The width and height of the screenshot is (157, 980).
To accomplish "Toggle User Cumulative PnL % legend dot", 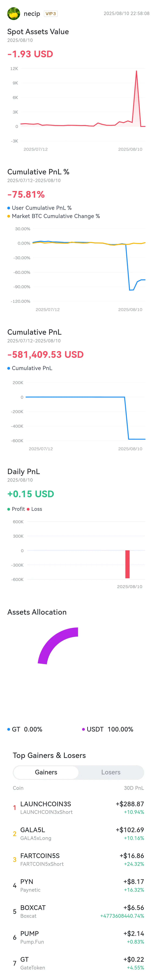I will pos(9,208).
